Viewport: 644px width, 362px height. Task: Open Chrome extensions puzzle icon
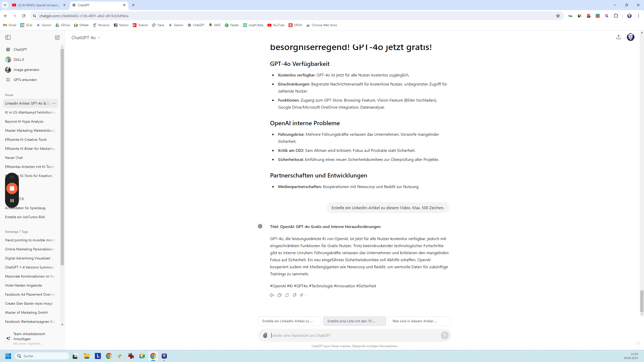(x=616, y=16)
